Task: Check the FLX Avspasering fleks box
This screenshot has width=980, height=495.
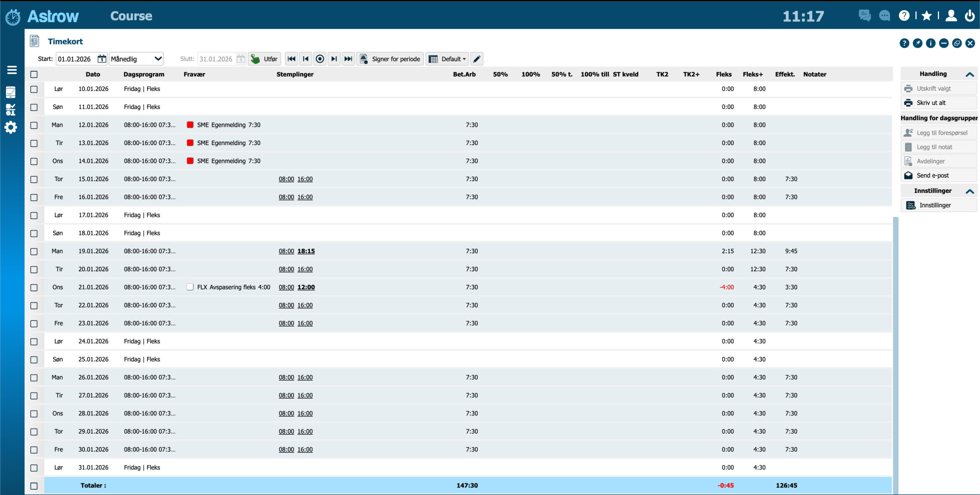Action: pyautogui.click(x=190, y=287)
